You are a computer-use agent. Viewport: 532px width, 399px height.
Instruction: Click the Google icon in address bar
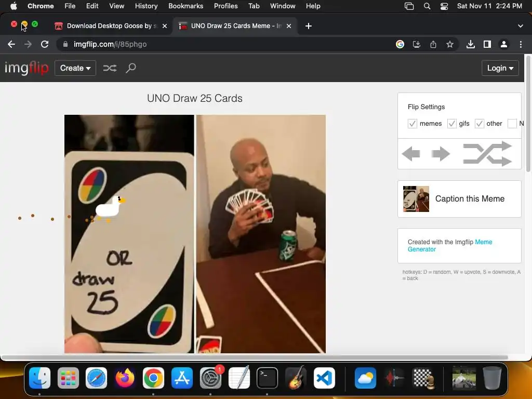(400, 44)
